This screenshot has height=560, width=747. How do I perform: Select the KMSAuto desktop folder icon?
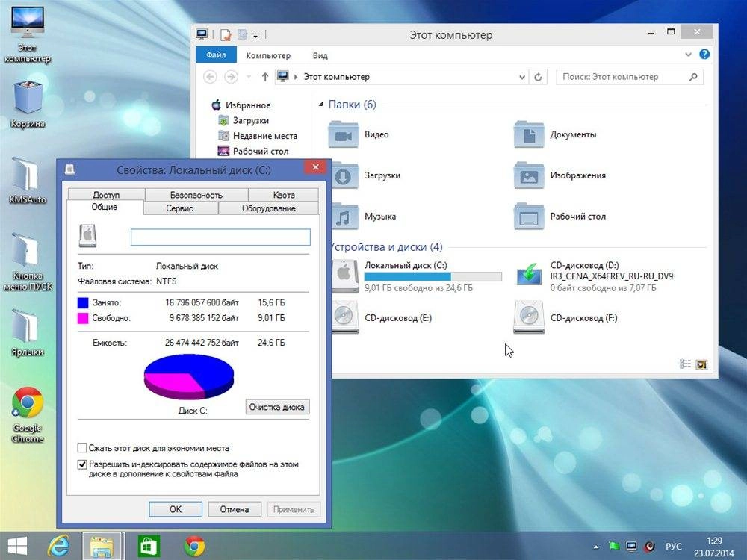click(x=27, y=180)
